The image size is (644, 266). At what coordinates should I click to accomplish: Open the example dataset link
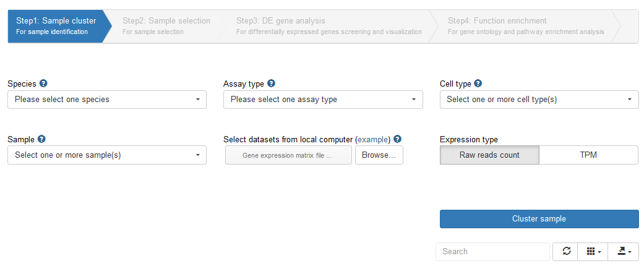[x=374, y=140]
